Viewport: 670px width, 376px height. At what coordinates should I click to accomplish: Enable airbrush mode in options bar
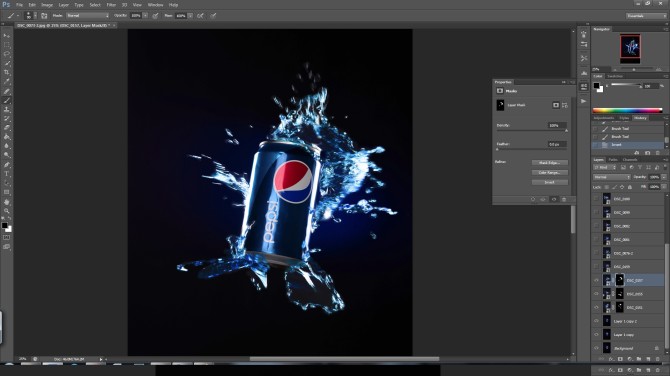pos(200,16)
